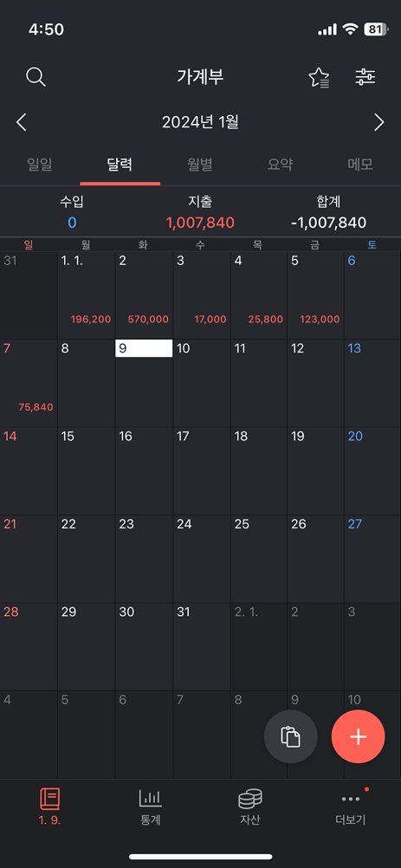Tap the red plus add button
The height and width of the screenshot is (868, 401).
(358, 737)
